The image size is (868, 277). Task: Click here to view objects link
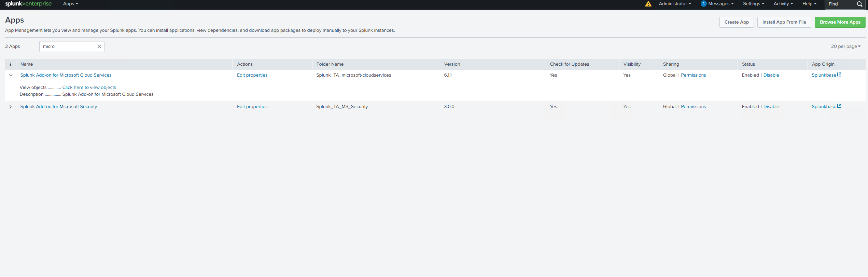(89, 88)
